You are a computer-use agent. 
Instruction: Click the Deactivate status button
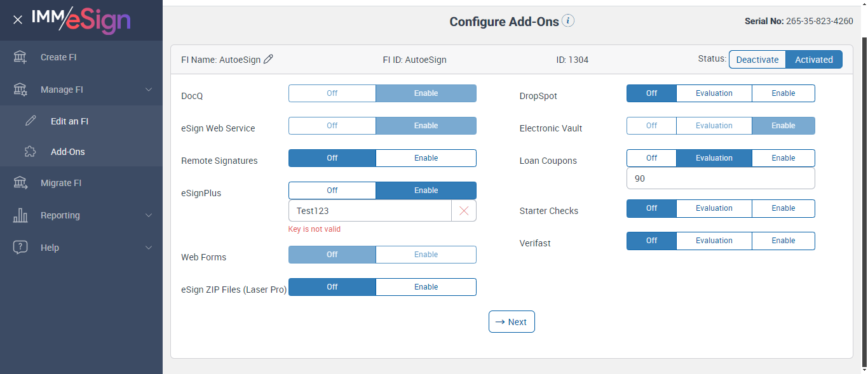tap(757, 60)
